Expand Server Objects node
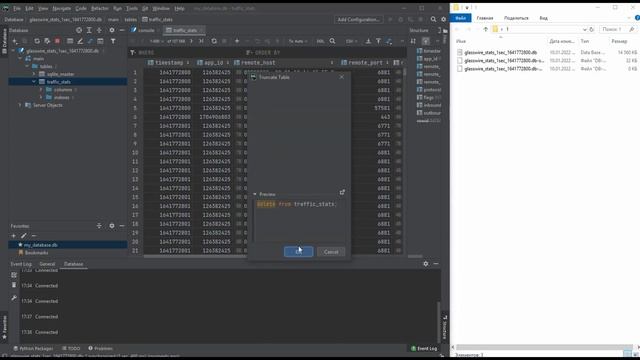The width and height of the screenshot is (640, 360). click(20, 105)
